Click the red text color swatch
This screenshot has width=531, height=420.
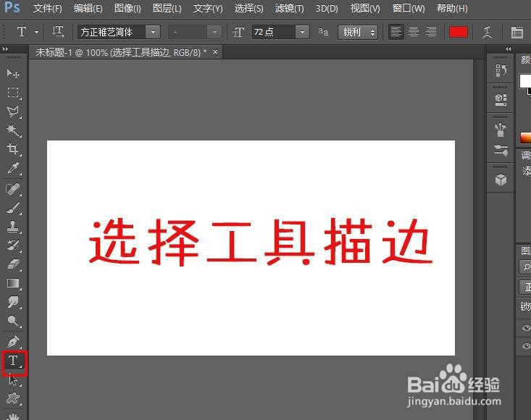[x=458, y=32]
